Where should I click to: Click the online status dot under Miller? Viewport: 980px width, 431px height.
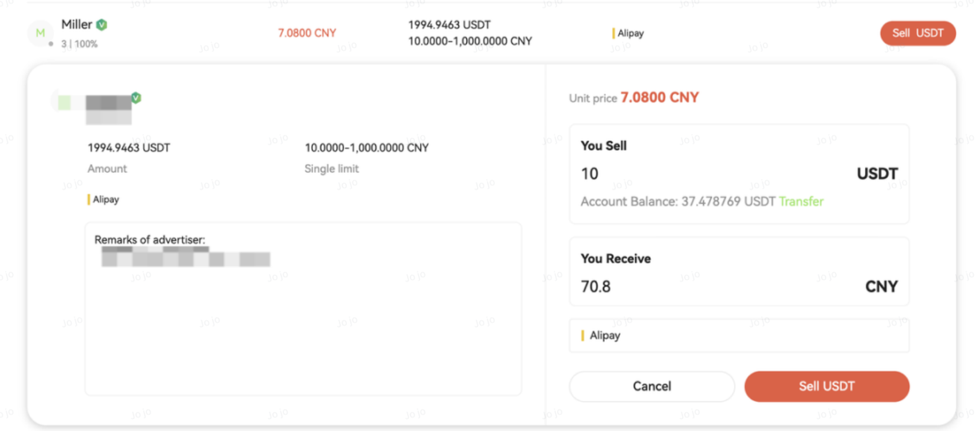pyautogui.click(x=51, y=44)
